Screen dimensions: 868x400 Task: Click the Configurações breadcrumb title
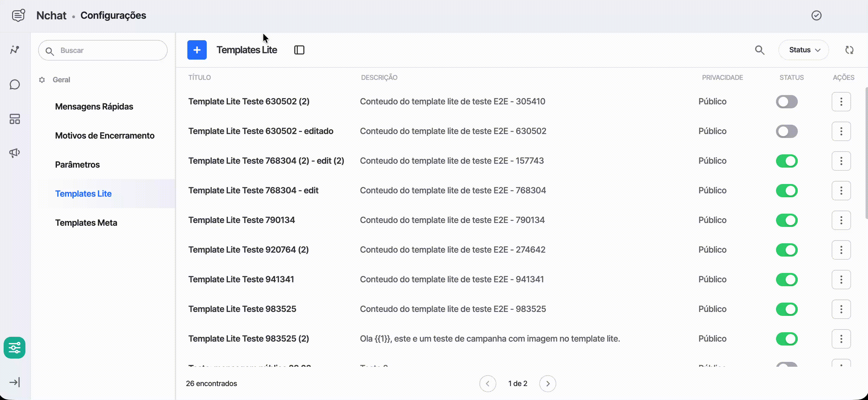pyautogui.click(x=113, y=15)
